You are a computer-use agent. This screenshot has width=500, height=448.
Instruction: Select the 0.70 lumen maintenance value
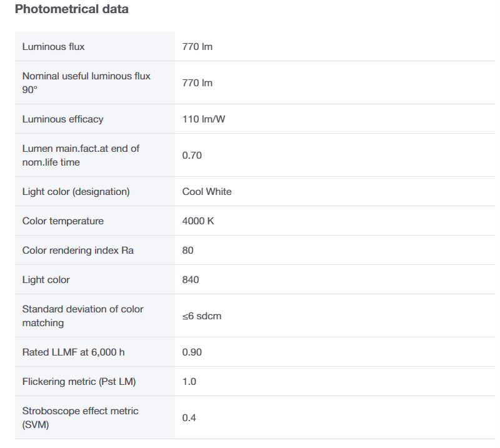192,156
